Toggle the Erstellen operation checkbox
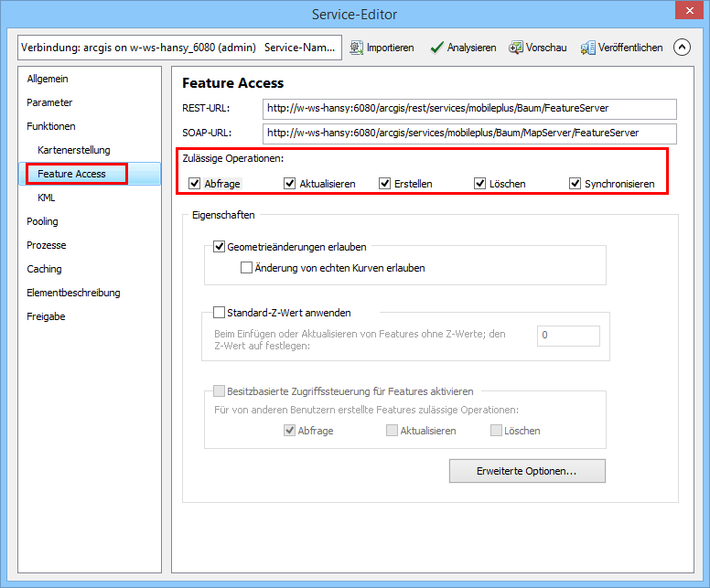Screen dimensions: 710x588 point(384,183)
